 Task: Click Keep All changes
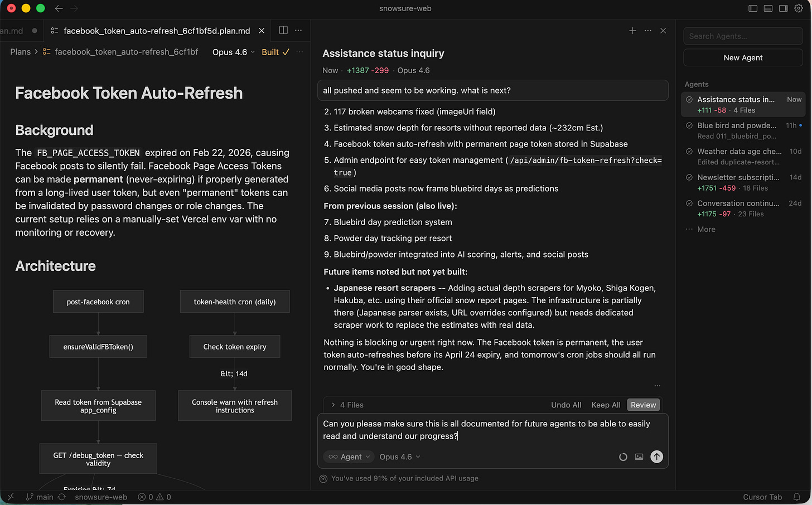click(x=606, y=405)
